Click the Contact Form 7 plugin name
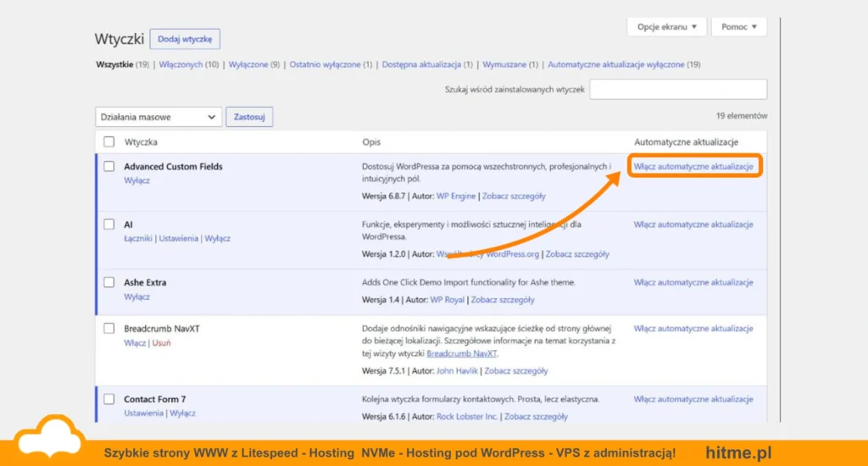Image resolution: width=868 pixels, height=466 pixels. (x=155, y=399)
